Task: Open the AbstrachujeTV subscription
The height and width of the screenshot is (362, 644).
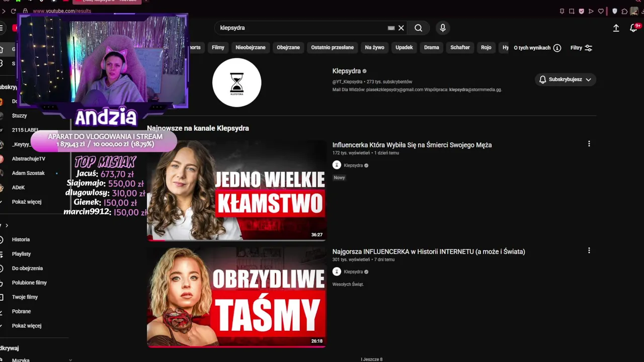Action: point(28,159)
